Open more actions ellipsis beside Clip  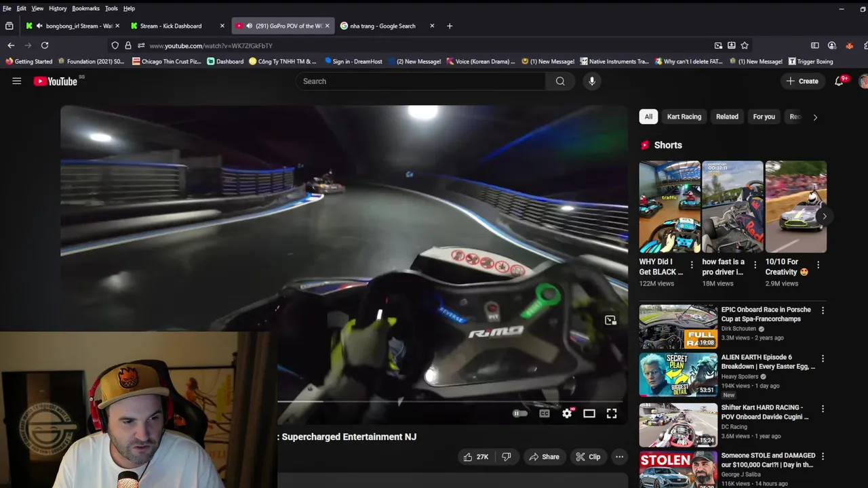pos(619,457)
